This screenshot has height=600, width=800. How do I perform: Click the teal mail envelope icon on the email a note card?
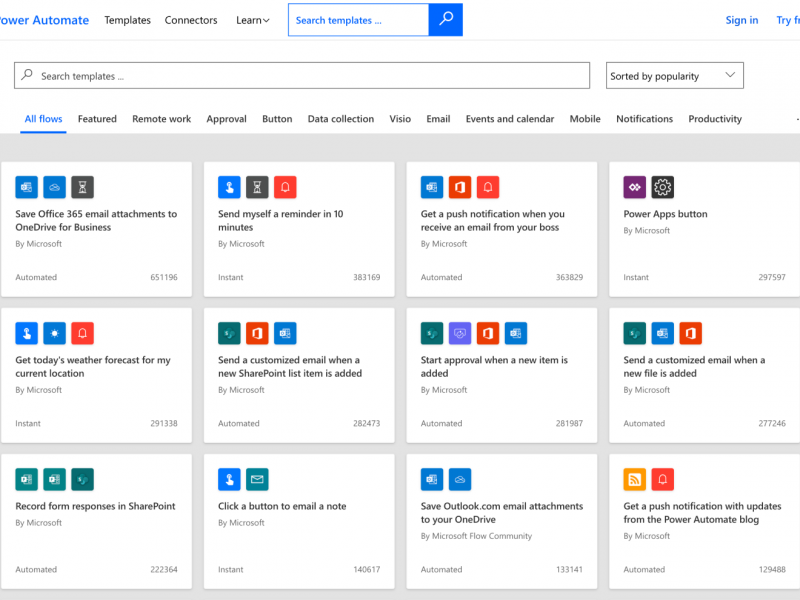[x=257, y=479]
